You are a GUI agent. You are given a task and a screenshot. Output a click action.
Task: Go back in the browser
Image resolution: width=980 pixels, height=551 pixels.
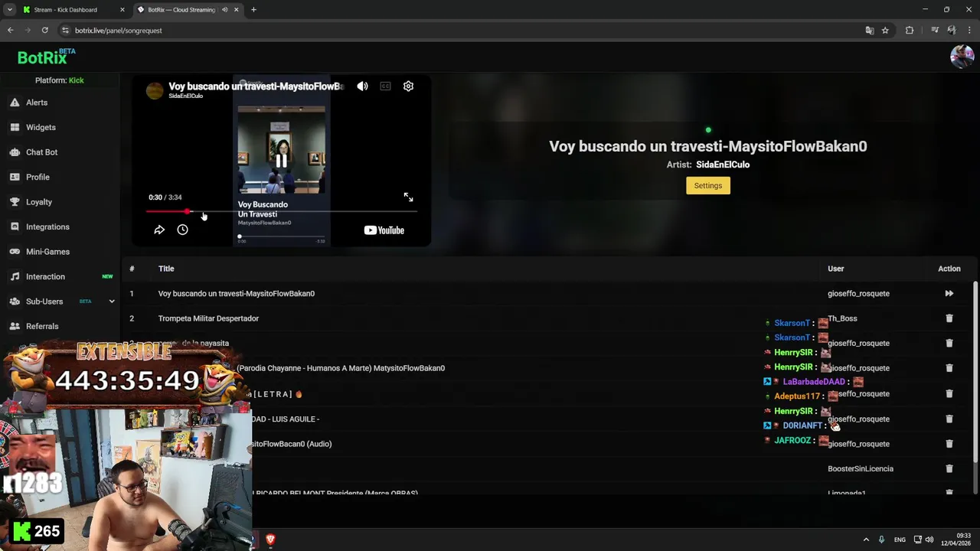tap(11, 31)
